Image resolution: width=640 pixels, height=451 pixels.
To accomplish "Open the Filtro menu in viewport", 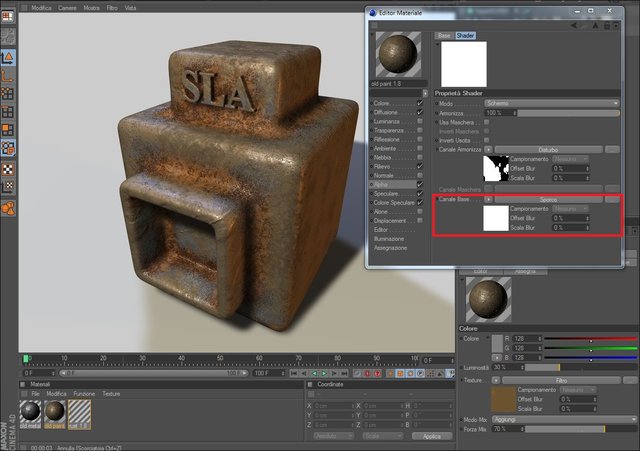I will (x=112, y=8).
